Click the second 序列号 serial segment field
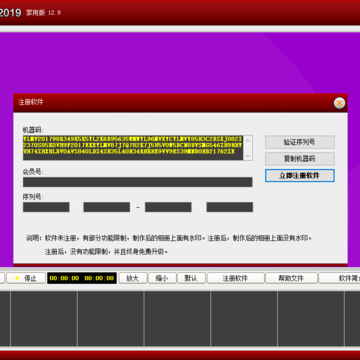Image resolution: width=360 pixels, height=360 pixels. 107,207
